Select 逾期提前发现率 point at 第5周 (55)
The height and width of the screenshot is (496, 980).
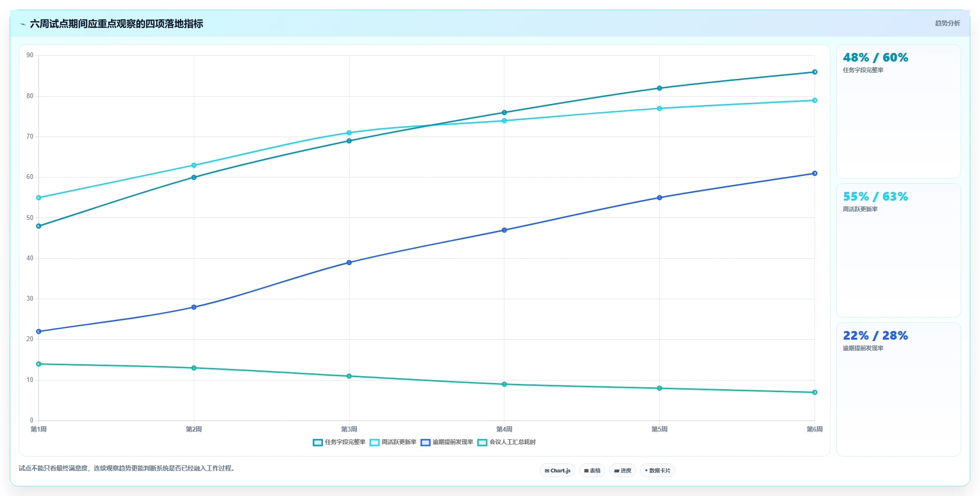click(x=659, y=198)
